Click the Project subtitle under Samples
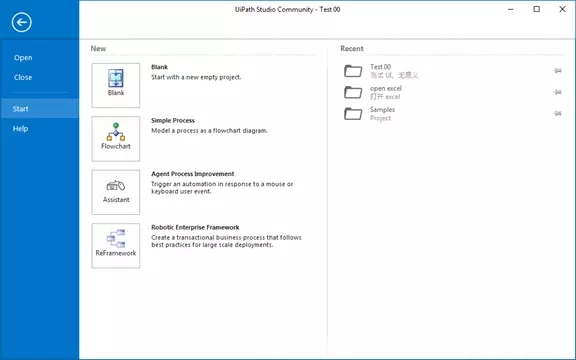This screenshot has width=576, height=360. point(380,118)
